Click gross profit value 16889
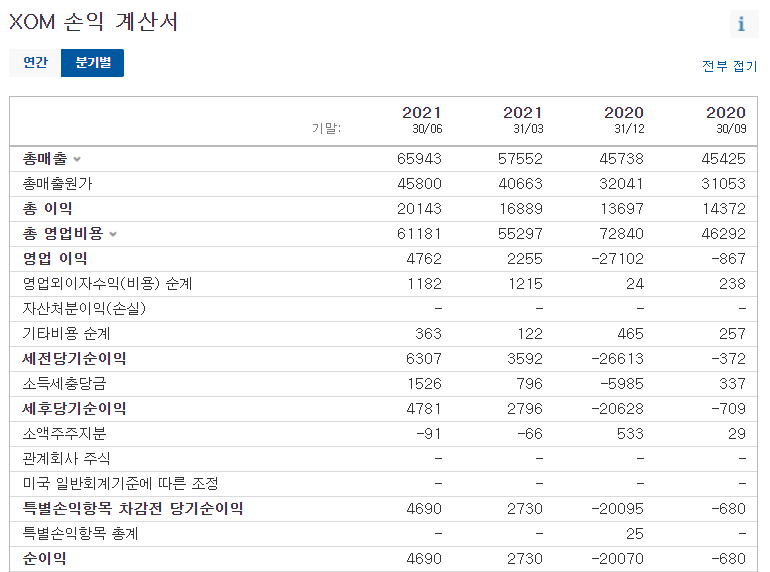The width and height of the screenshot is (770, 572). coord(521,209)
